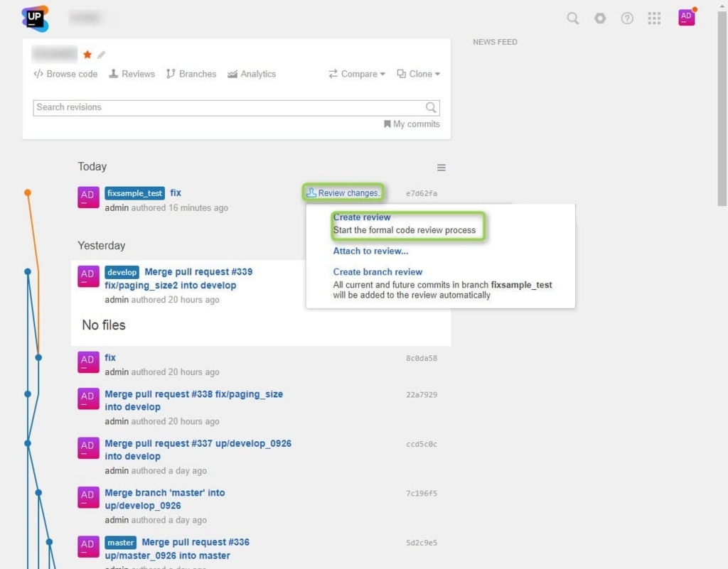Click the edit project pencil icon
This screenshot has height=569, width=728.
coord(101,55)
